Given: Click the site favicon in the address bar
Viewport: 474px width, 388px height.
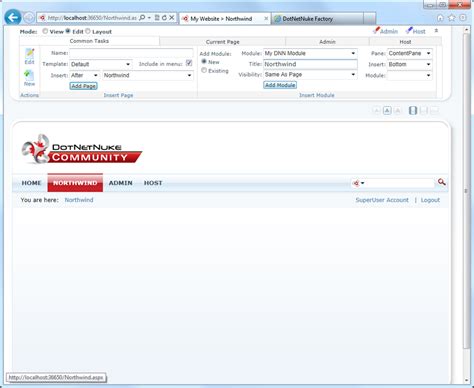Looking at the screenshot, I should point(42,18).
